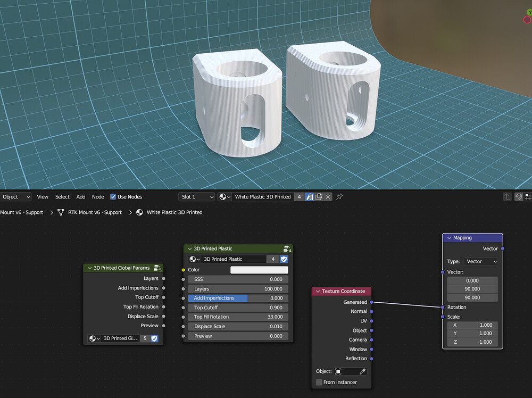Open the Slot 1 dropdown
This screenshot has height=398, width=532.
pyautogui.click(x=196, y=196)
